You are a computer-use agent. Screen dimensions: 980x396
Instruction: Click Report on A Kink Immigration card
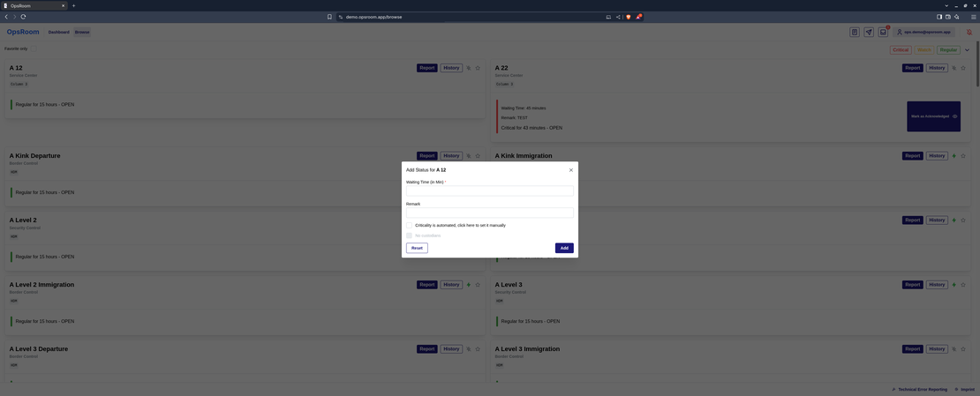pos(913,155)
